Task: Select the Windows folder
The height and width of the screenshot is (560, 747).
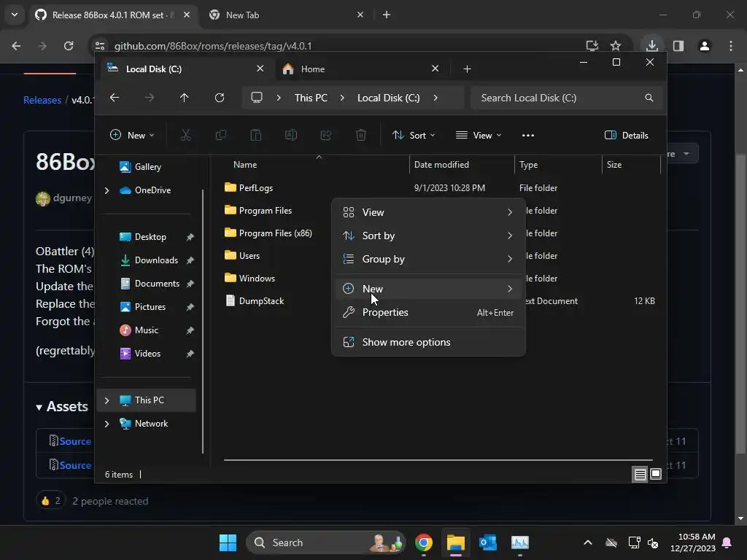Action: click(x=257, y=278)
